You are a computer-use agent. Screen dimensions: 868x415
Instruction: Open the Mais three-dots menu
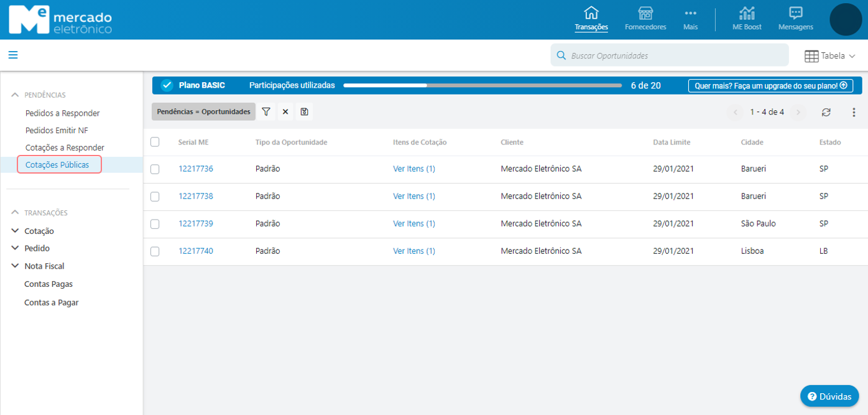tap(690, 13)
